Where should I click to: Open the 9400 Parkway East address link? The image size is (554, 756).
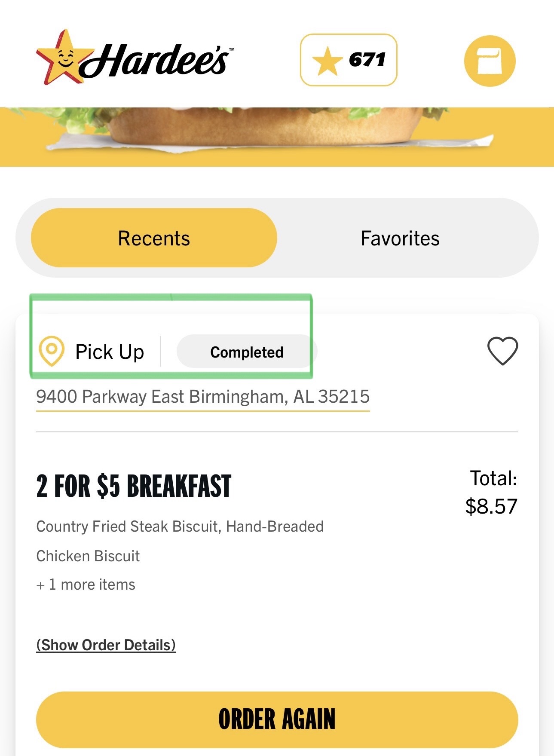point(203,396)
